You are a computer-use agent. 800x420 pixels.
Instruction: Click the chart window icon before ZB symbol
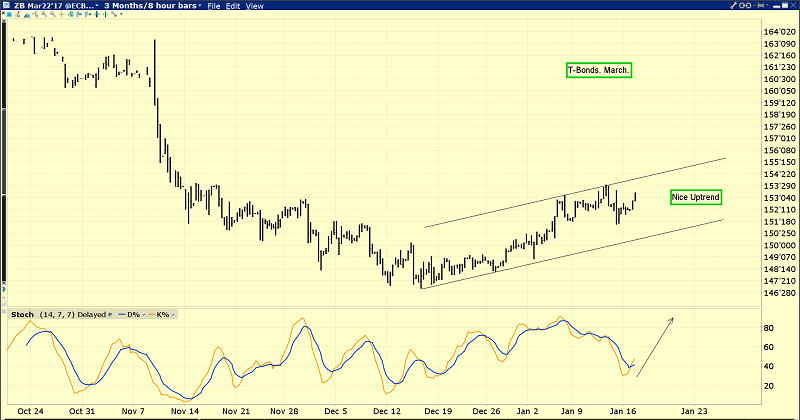6,6
